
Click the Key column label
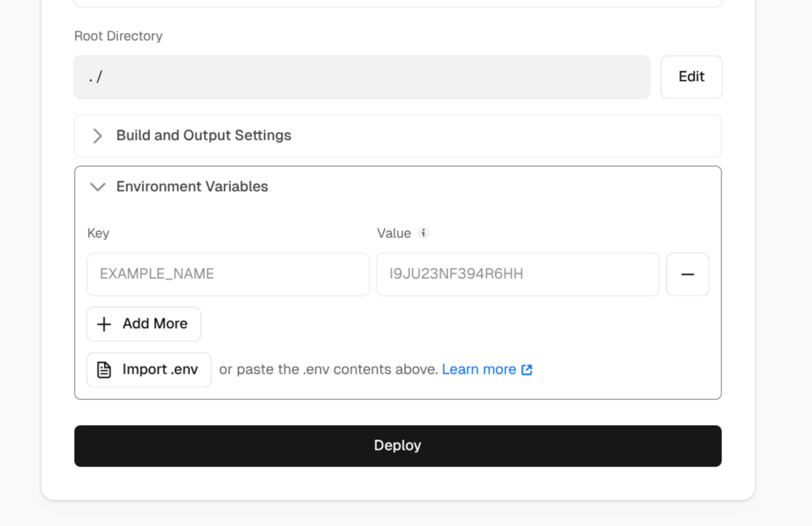pyautogui.click(x=98, y=233)
